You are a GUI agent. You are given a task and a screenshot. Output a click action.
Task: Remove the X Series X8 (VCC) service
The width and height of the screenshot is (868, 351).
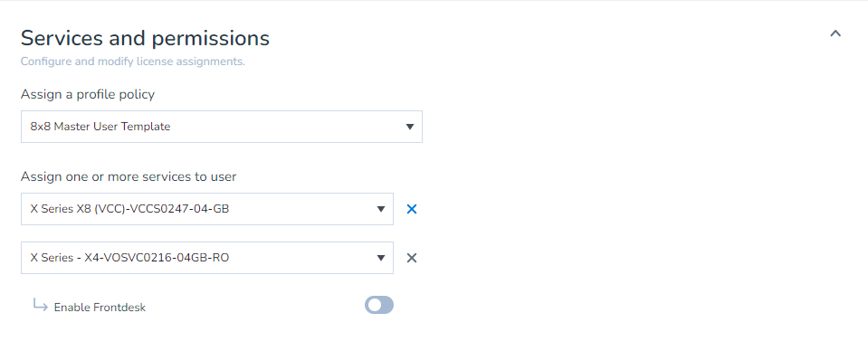click(x=411, y=209)
